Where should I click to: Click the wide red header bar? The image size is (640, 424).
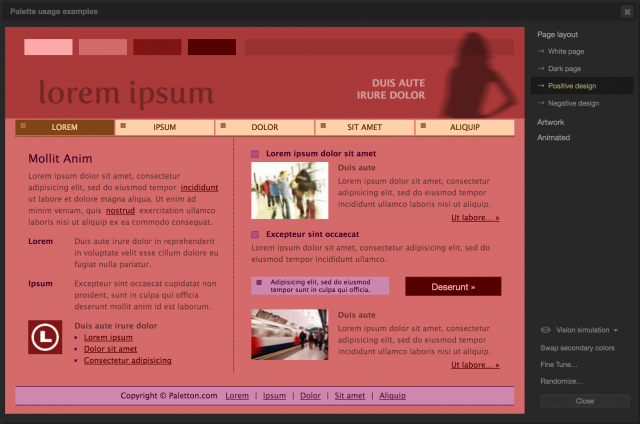coord(379,47)
